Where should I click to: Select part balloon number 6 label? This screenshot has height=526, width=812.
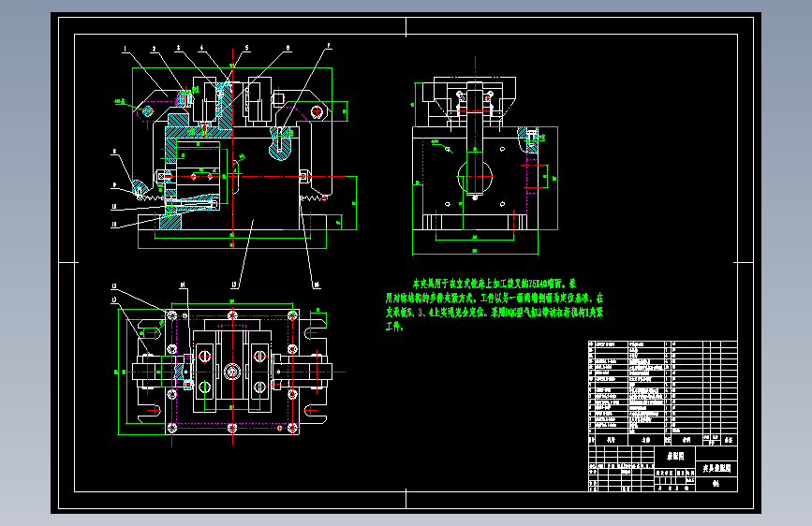288,48
